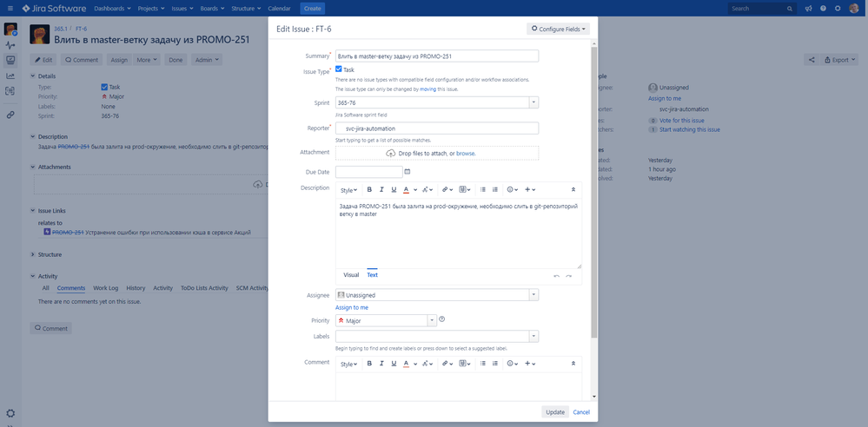Click the moving link under Issue Type
868x427 pixels.
point(427,89)
